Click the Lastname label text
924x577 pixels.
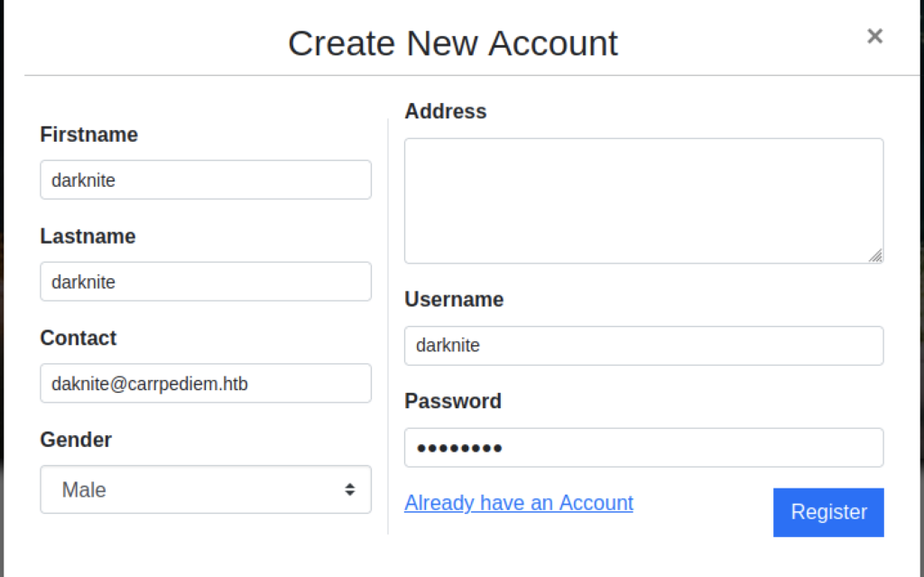[88, 237]
